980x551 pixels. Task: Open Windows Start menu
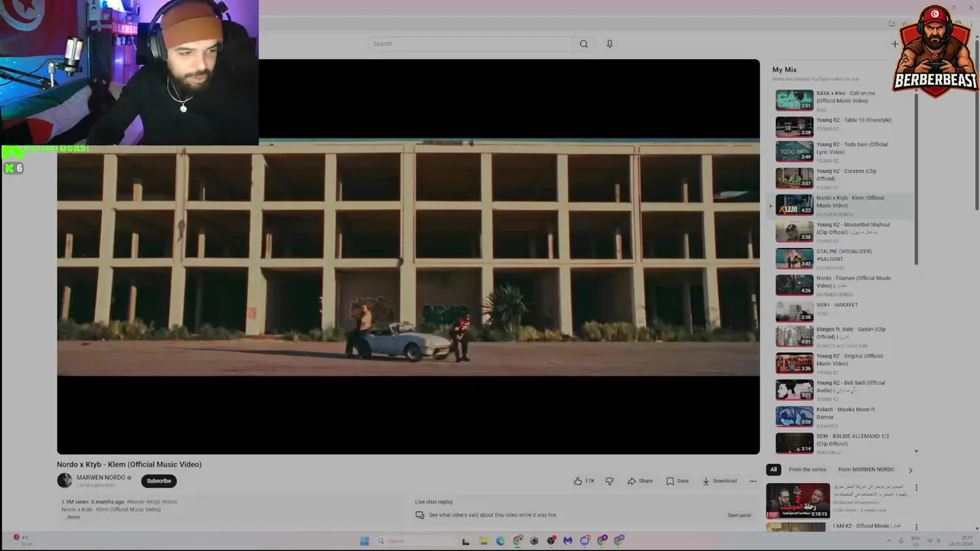[364, 541]
